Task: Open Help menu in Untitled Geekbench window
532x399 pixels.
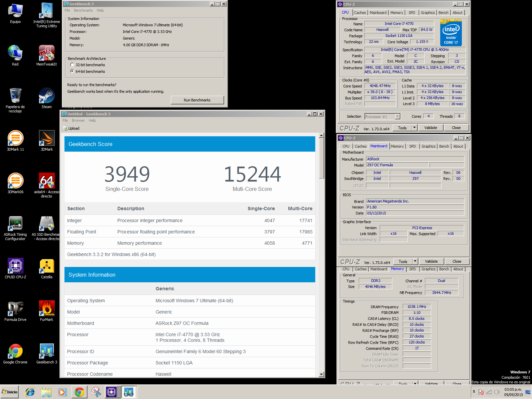Action: pyautogui.click(x=92, y=121)
